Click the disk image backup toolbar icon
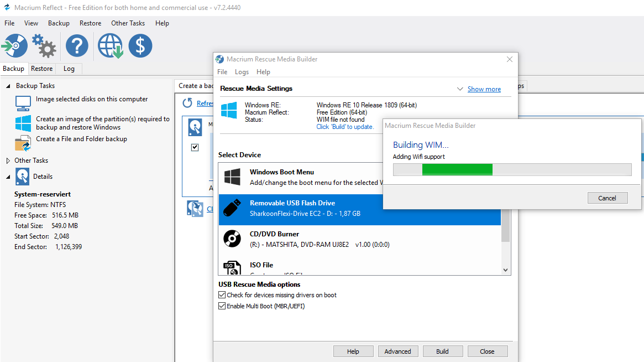The height and width of the screenshot is (362, 644). coord(15,45)
